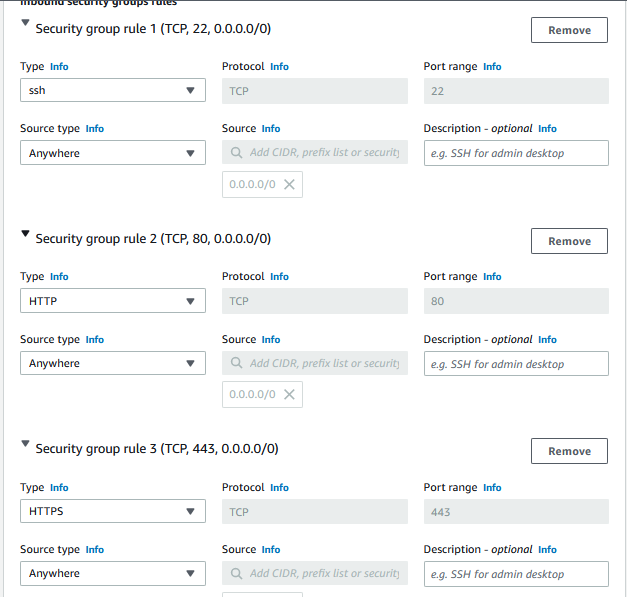Image resolution: width=627 pixels, height=597 pixels.
Task: Click Remove button for rule 1
Action: point(569,30)
